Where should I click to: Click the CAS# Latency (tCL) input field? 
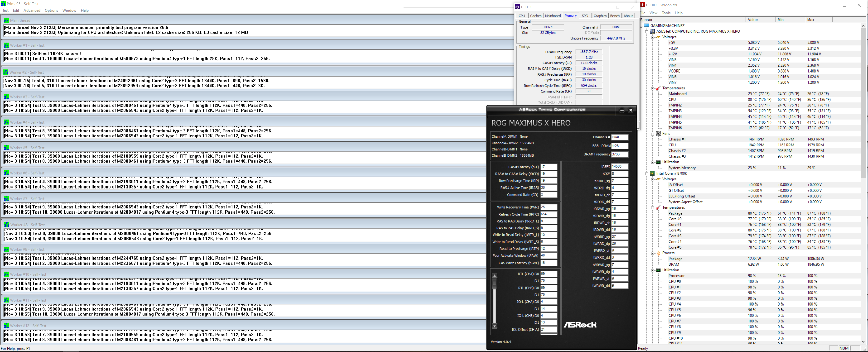click(x=549, y=167)
